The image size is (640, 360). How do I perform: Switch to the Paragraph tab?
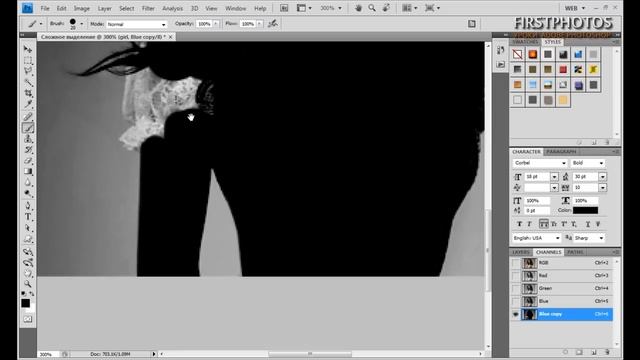point(561,152)
